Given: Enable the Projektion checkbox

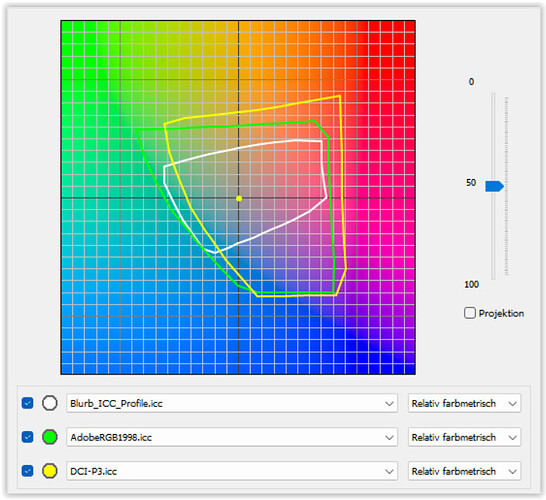Looking at the screenshot, I should pos(470,313).
